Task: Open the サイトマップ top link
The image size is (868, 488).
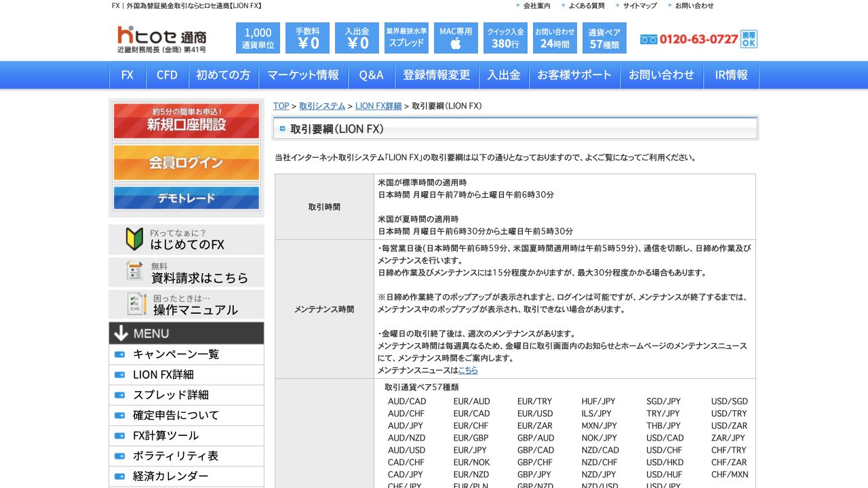Action: pyautogui.click(x=639, y=5)
